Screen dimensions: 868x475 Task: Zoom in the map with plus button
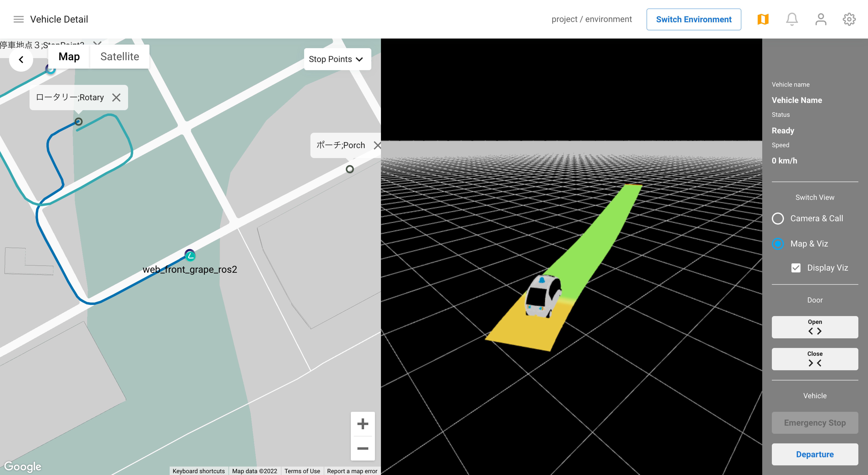pyautogui.click(x=363, y=424)
